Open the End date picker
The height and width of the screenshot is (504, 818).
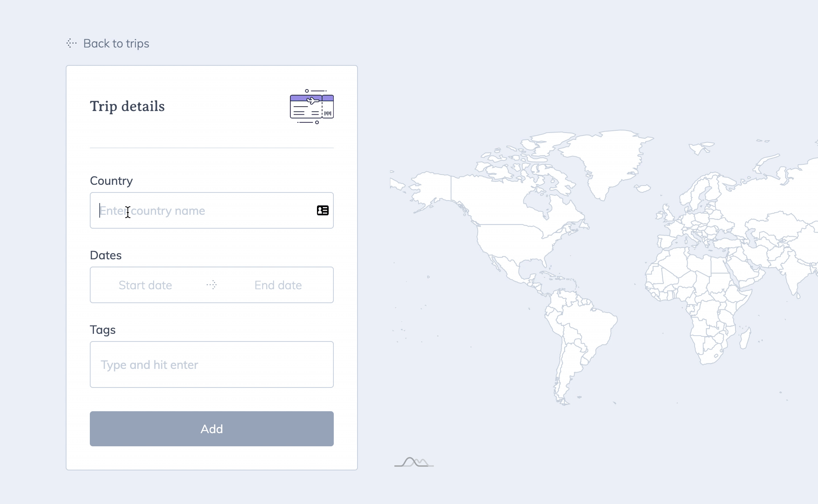pos(278,285)
